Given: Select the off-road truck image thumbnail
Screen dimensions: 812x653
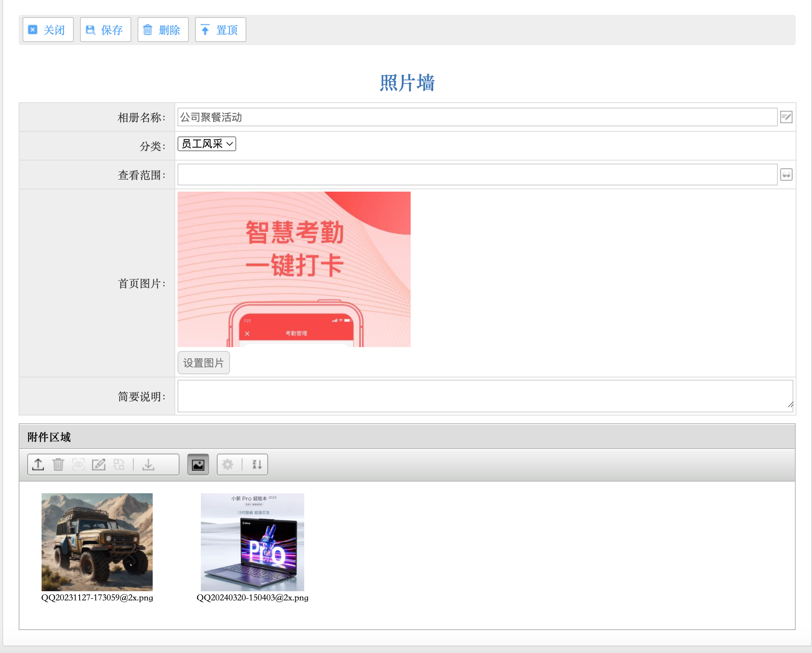Looking at the screenshot, I should point(97,542).
